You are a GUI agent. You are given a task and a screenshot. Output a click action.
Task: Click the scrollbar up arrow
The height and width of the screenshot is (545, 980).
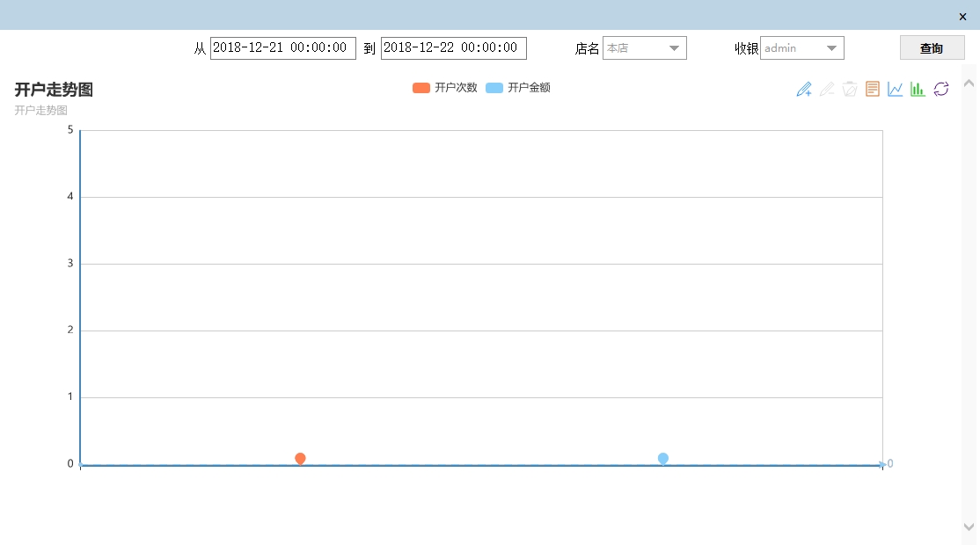click(x=969, y=84)
